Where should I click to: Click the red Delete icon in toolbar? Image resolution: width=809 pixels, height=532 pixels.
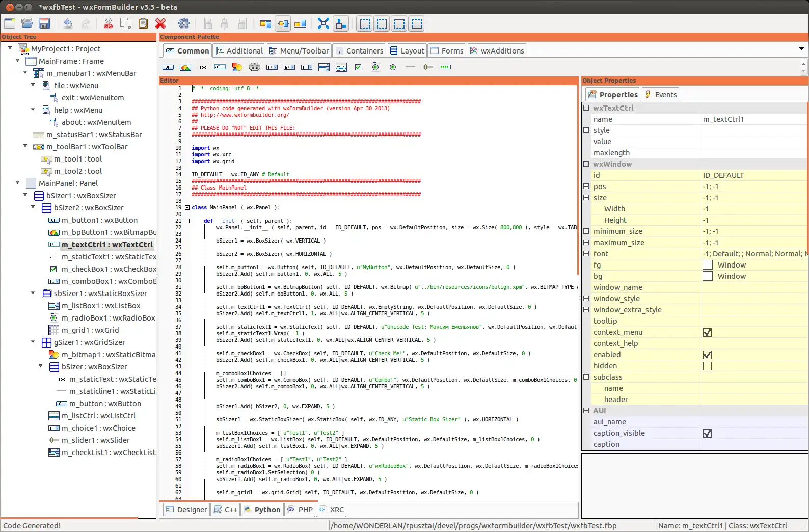160,23
